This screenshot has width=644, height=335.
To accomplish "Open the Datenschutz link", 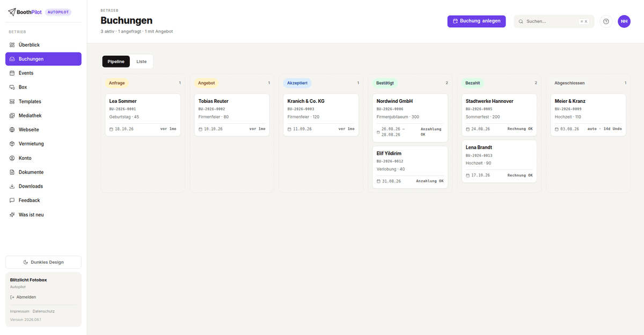I will click(43, 311).
